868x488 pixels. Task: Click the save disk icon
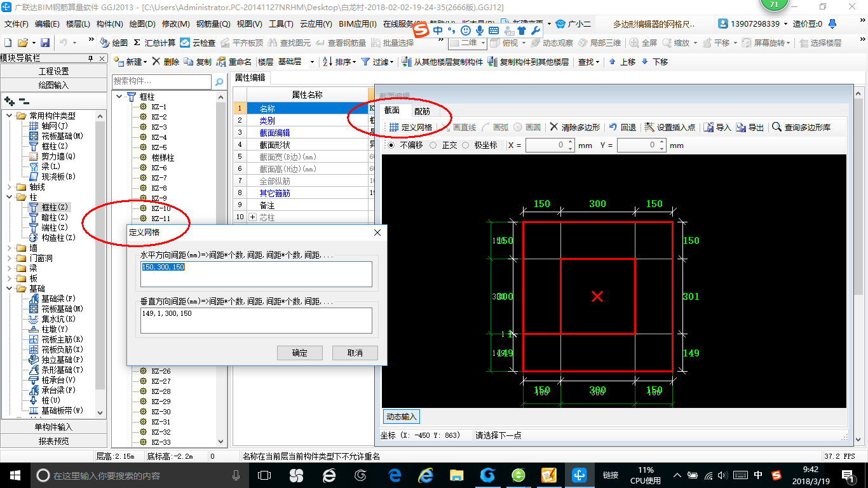click(x=45, y=43)
